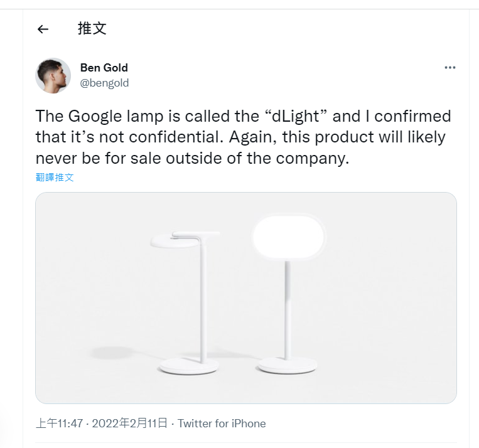Click the left lamp's round base
Viewport: 479px width, 448px height.
click(190, 366)
